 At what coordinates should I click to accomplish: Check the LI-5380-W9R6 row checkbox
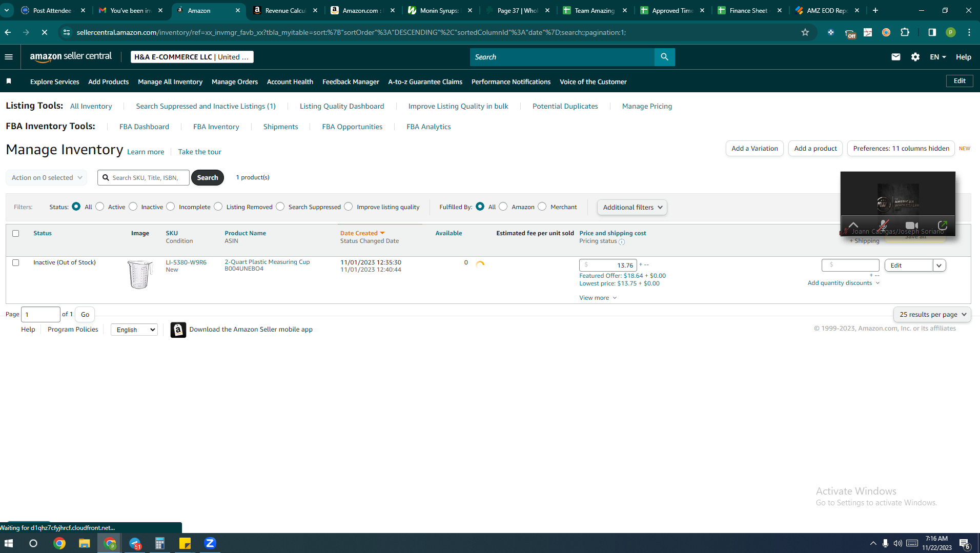(x=15, y=262)
